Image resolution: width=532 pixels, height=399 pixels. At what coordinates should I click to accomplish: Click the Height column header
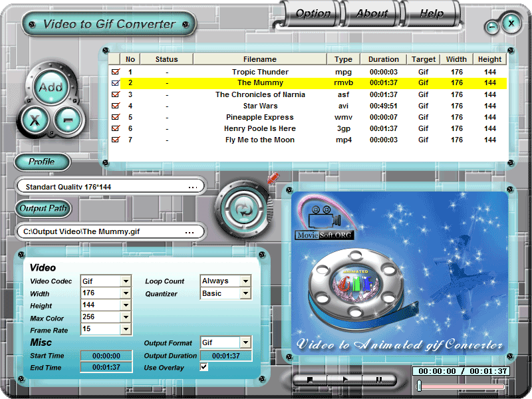(x=489, y=59)
